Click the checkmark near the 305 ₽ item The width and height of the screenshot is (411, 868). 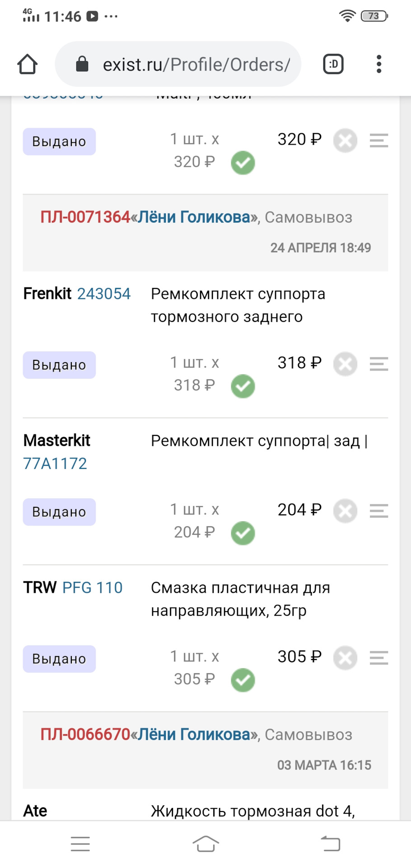tap(243, 680)
